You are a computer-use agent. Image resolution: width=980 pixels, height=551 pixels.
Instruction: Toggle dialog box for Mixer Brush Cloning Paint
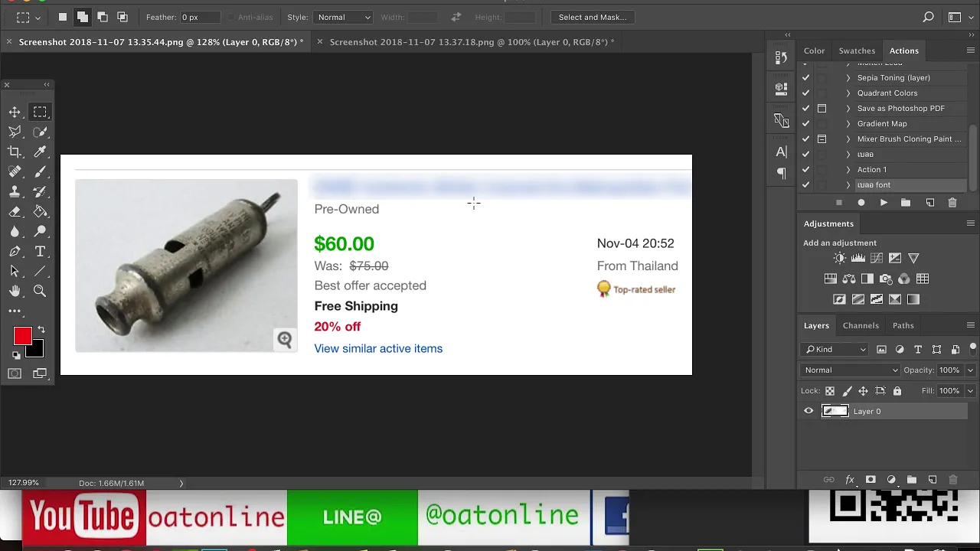tap(822, 139)
